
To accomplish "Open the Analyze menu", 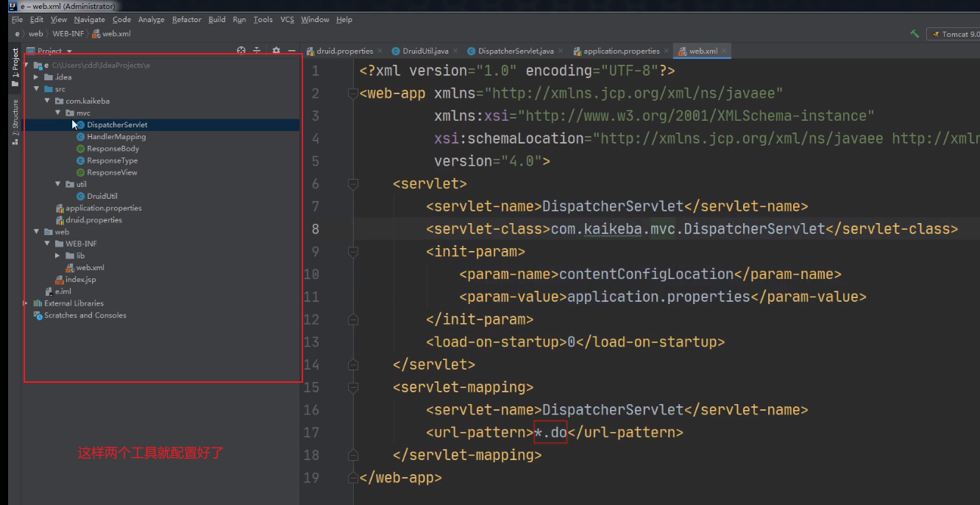I will 152,20.
